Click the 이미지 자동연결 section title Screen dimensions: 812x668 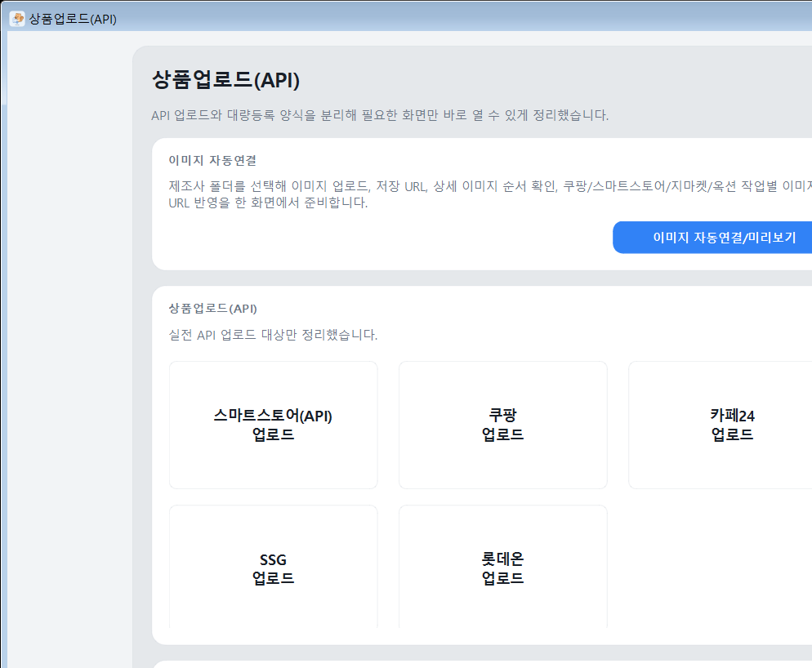(213, 161)
